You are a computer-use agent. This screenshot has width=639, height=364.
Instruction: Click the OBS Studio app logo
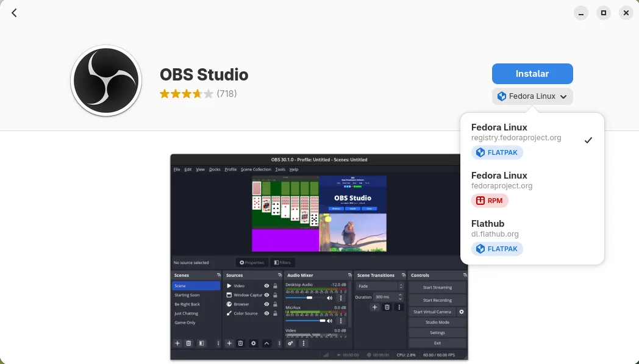(106, 80)
